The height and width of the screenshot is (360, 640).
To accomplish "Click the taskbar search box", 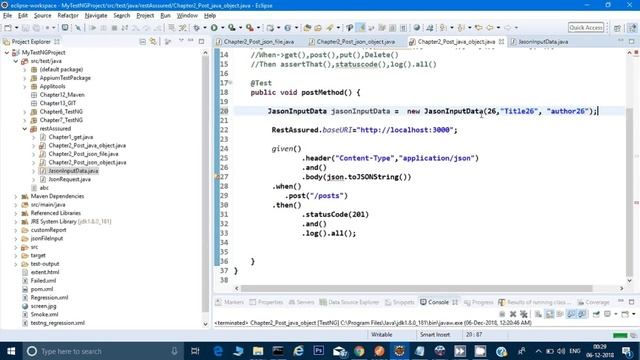I will click(104, 351).
